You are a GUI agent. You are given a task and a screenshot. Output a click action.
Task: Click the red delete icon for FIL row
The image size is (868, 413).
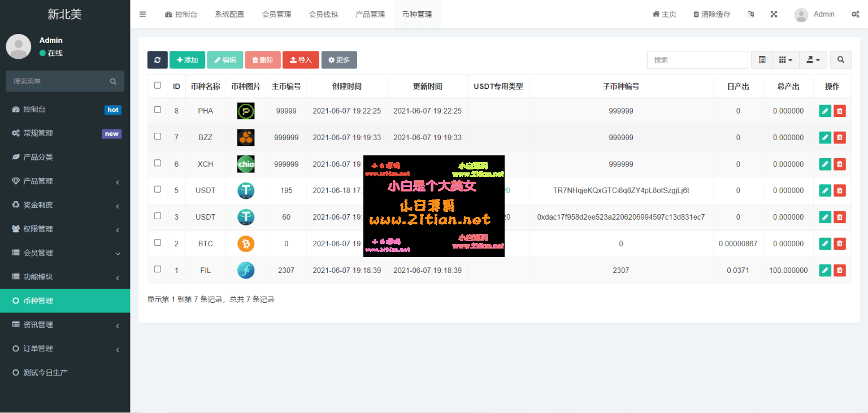pyautogui.click(x=840, y=271)
